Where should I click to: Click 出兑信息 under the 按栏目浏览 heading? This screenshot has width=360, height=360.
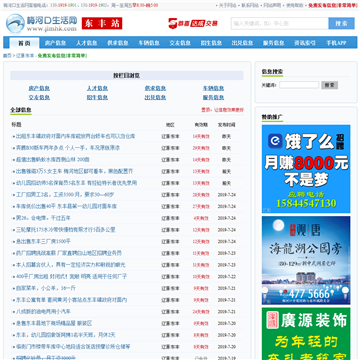point(155,97)
